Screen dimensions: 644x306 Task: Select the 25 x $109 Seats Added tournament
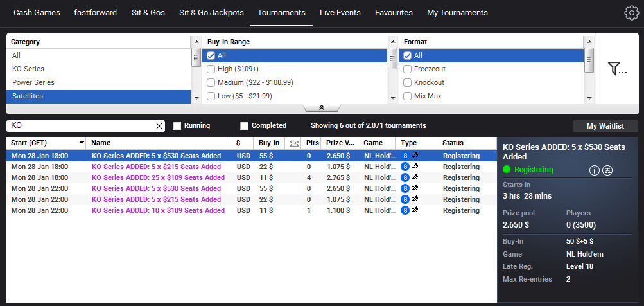pos(158,177)
